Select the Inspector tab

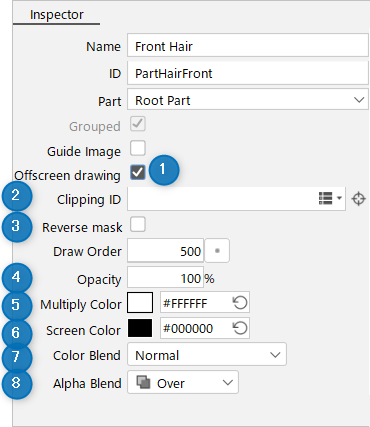coord(57,15)
